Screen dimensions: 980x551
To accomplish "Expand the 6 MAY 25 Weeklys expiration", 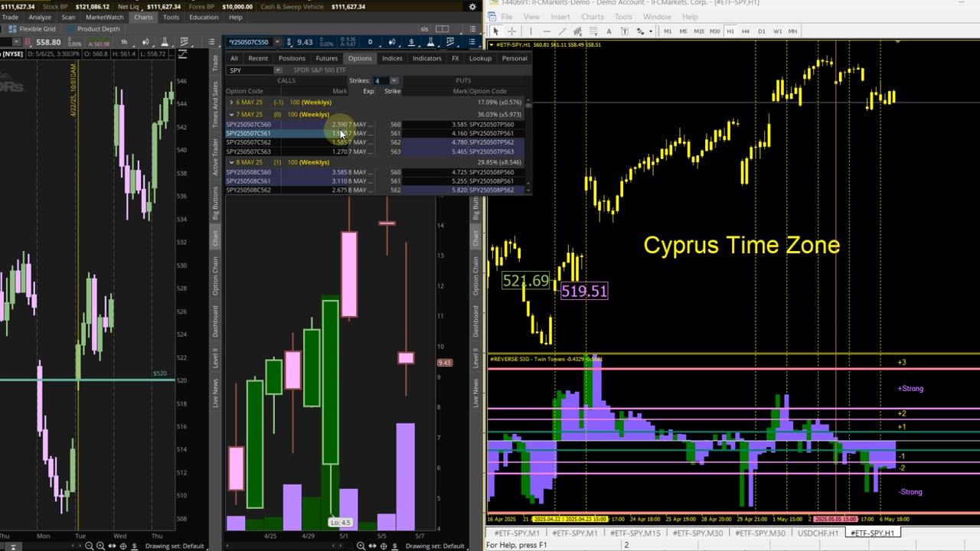I will point(231,102).
